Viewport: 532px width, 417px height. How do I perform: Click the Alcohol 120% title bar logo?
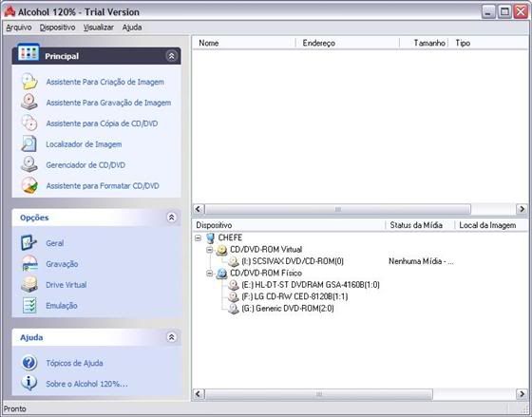[9, 11]
